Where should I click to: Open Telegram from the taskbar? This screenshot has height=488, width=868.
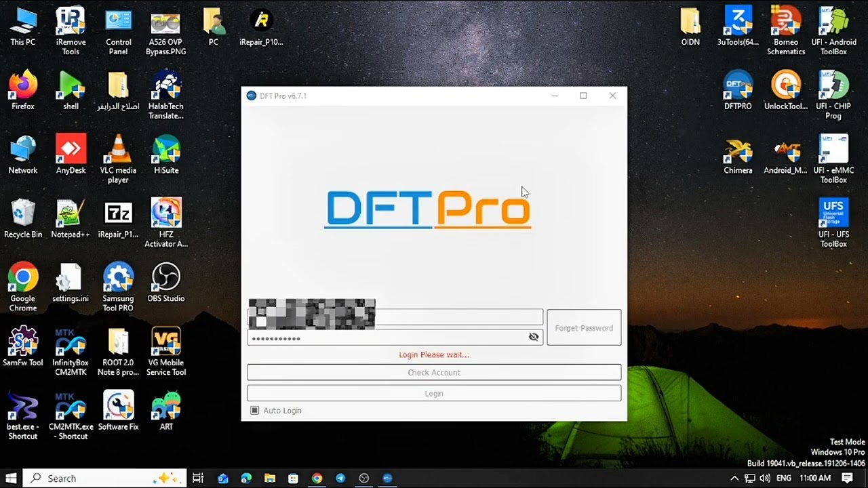pos(340,478)
